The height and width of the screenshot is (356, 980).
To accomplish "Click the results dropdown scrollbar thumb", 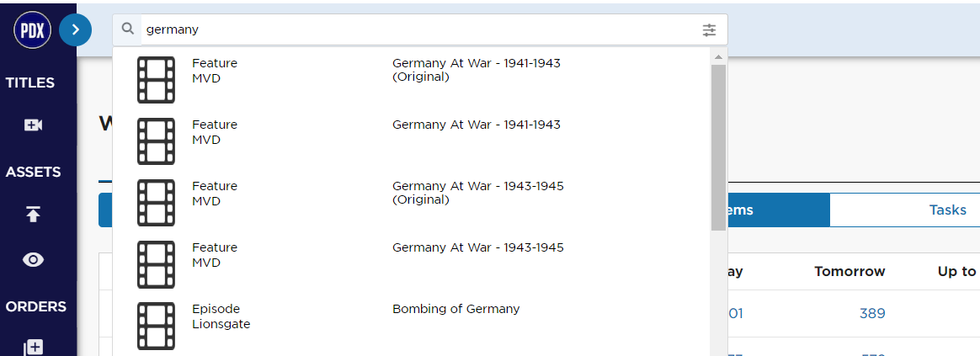I will 718,147.
